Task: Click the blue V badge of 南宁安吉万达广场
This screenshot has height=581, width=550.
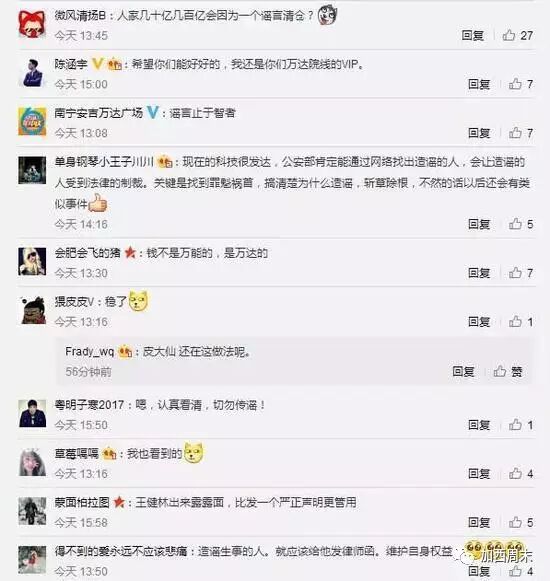Action: coord(153,112)
